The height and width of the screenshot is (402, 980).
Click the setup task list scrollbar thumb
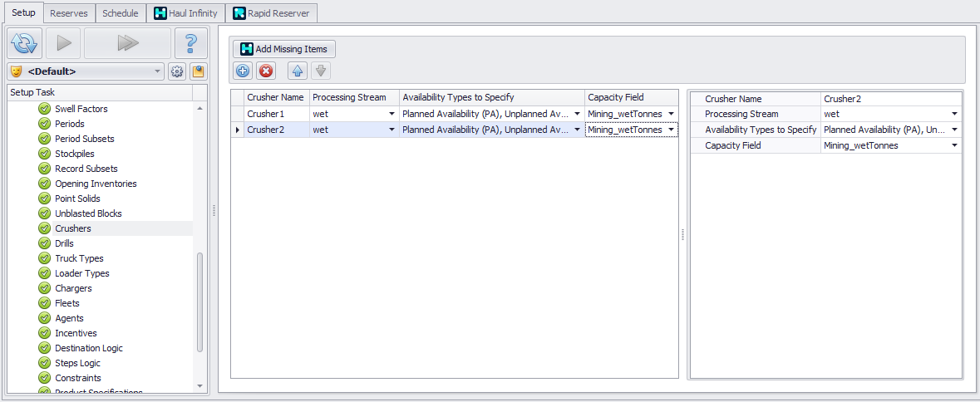point(199,301)
